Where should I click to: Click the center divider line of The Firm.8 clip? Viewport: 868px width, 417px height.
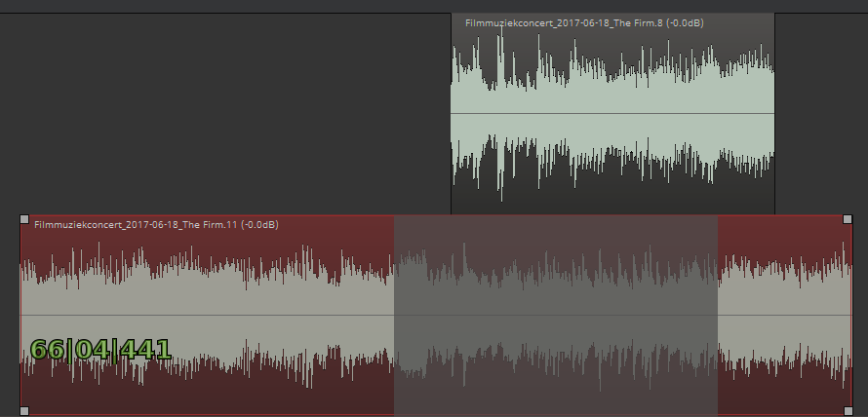612,114
